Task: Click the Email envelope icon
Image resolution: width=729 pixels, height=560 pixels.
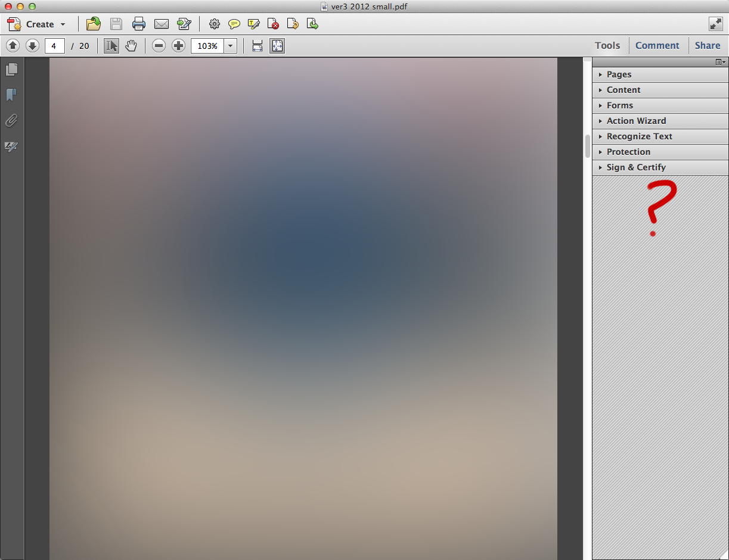Action: pyautogui.click(x=162, y=24)
